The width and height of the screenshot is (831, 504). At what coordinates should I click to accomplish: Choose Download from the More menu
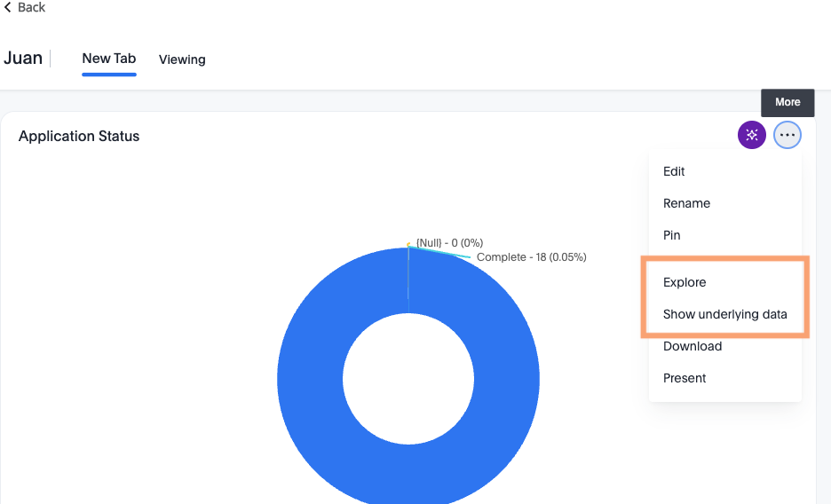(x=692, y=346)
